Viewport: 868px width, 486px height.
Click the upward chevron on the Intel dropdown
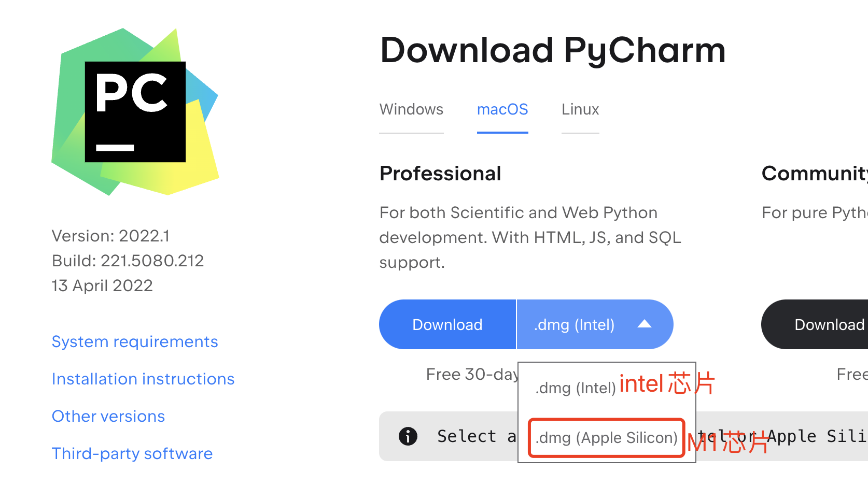click(x=645, y=324)
